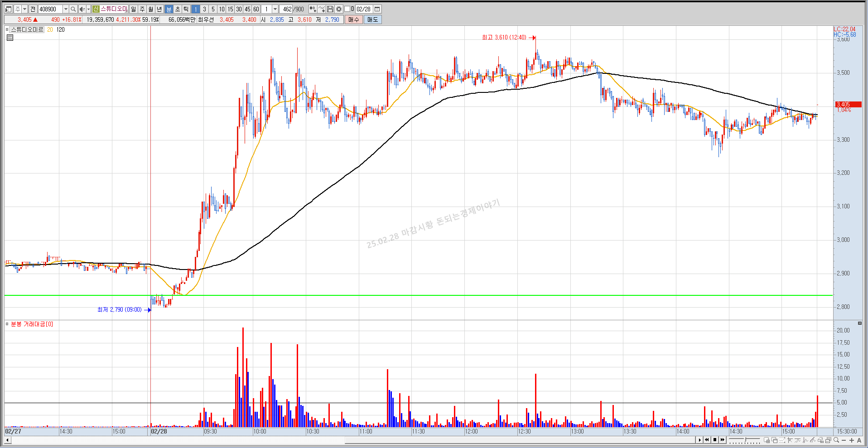This screenshot has height=448, width=868.
Task: Click the replay speed slider handle
Action: click(745, 439)
